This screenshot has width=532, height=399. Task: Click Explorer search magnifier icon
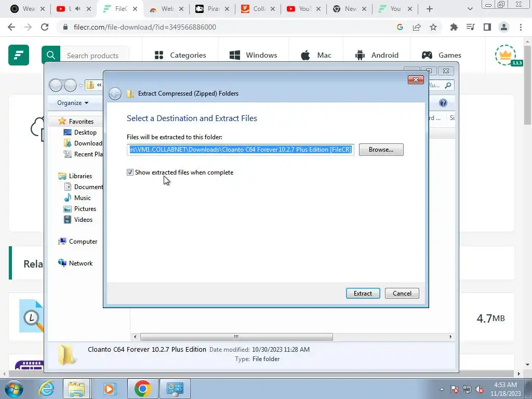tap(448, 85)
